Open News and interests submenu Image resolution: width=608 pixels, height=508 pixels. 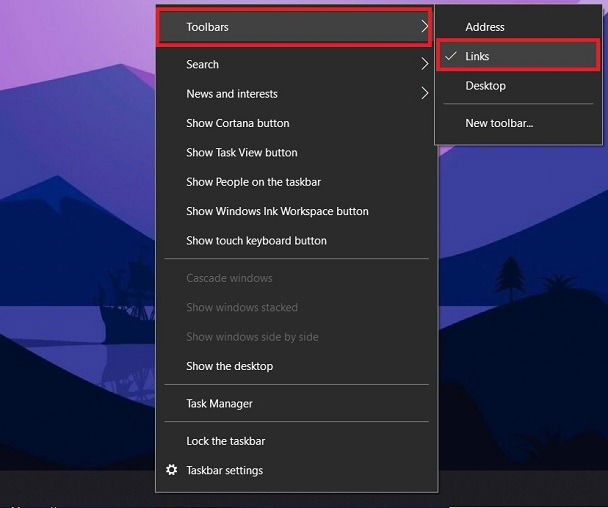297,93
